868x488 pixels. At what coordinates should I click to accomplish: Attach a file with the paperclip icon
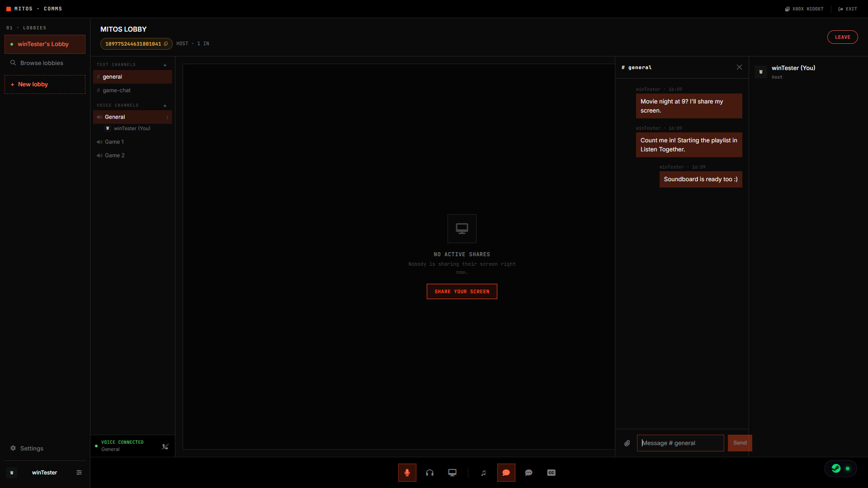click(x=627, y=443)
